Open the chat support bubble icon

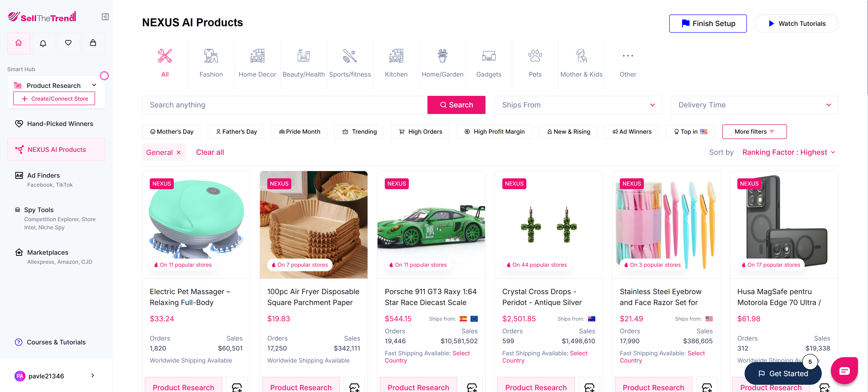(844, 370)
